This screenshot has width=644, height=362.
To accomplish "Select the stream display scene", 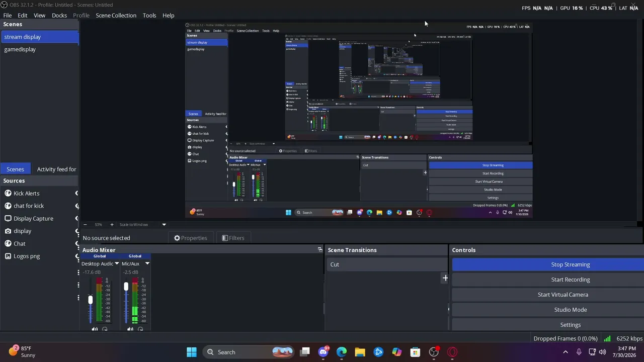I will click(40, 37).
